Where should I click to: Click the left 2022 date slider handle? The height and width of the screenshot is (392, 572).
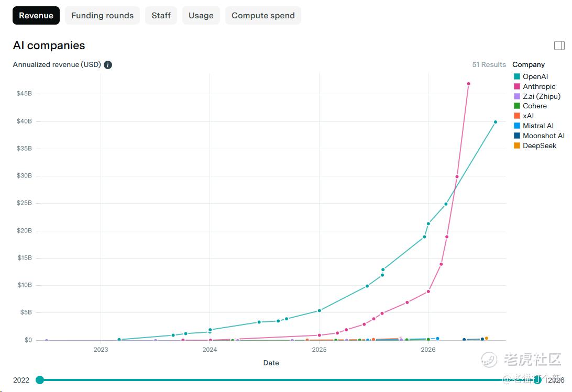tap(40, 380)
